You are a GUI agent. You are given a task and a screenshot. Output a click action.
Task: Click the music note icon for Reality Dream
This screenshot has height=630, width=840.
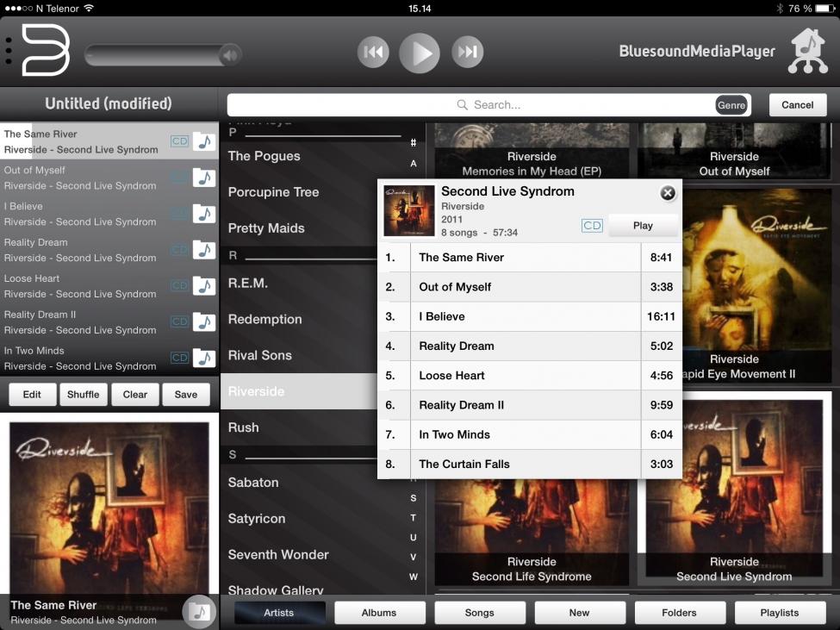[x=204, y=250]
